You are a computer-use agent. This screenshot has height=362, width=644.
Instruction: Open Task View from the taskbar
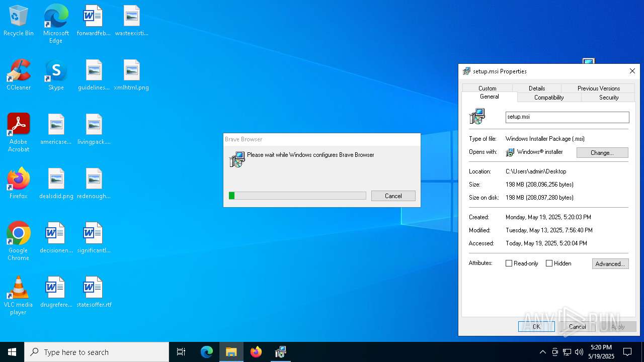tap(181, 352)
